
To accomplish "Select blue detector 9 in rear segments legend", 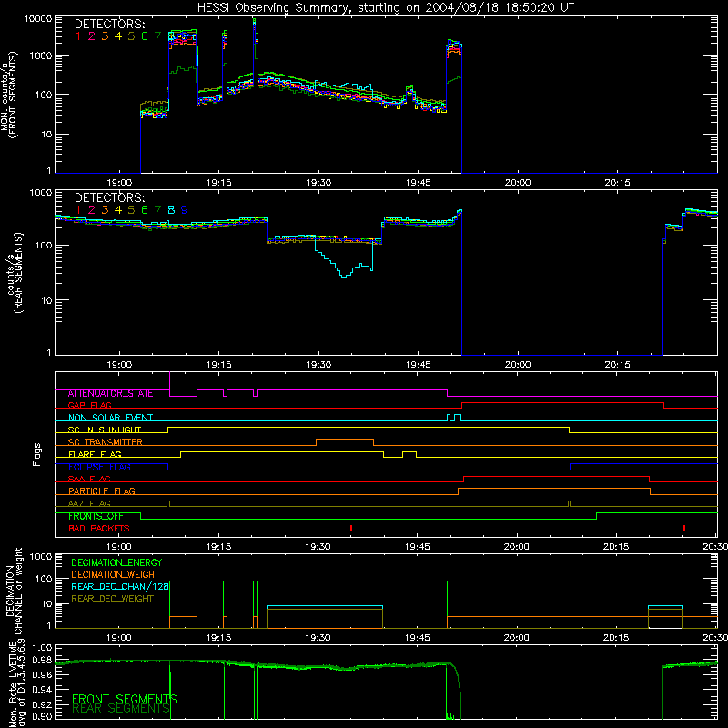I will coord(185,210).
